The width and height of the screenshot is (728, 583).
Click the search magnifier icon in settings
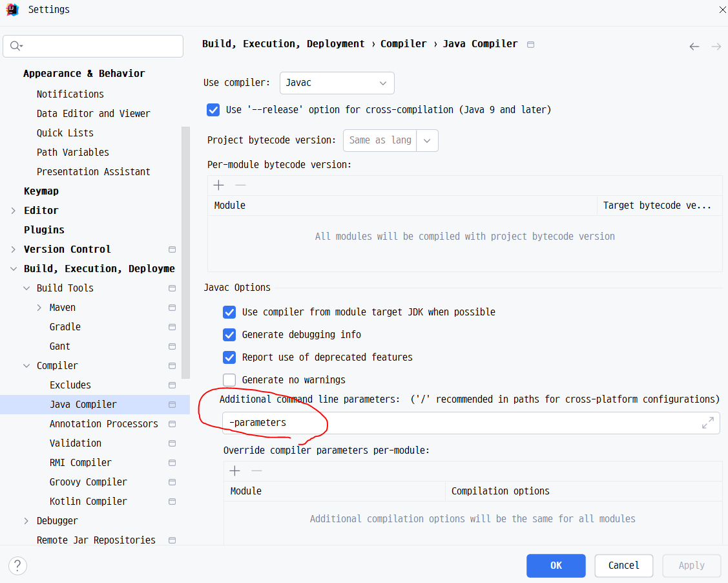point(16,45)
